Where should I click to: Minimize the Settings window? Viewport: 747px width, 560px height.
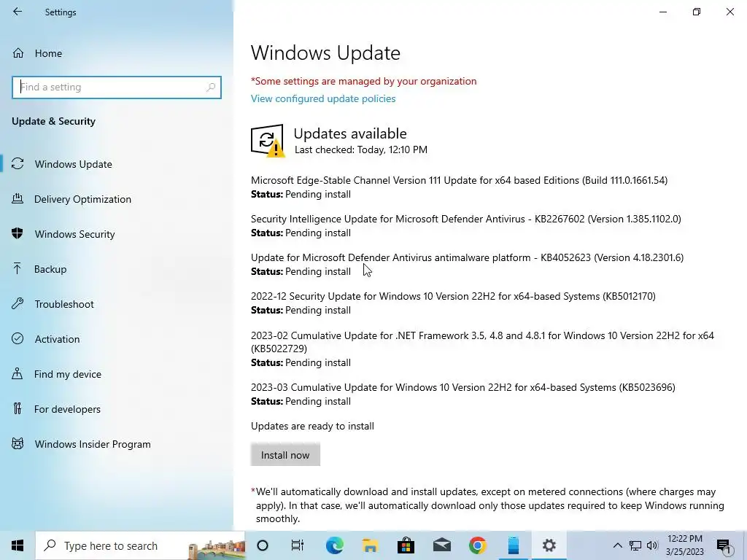tap(662, 12)
